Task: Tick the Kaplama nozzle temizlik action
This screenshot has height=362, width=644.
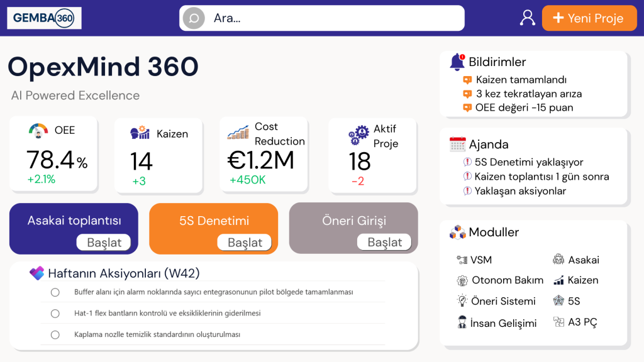Action: (x=55, y=335)
